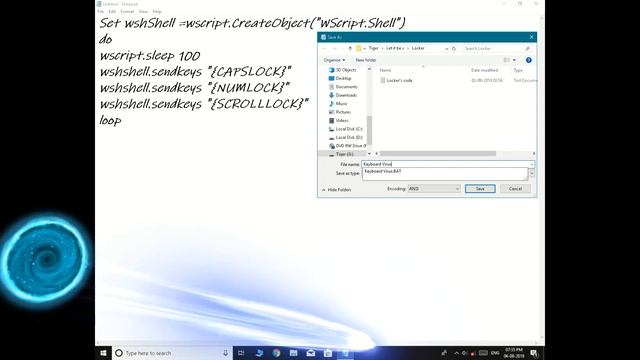Click the Forward arrow in the Save dialog
This screenshot has width=640, height=360.
pyautogui.click(x=335, y=48)
